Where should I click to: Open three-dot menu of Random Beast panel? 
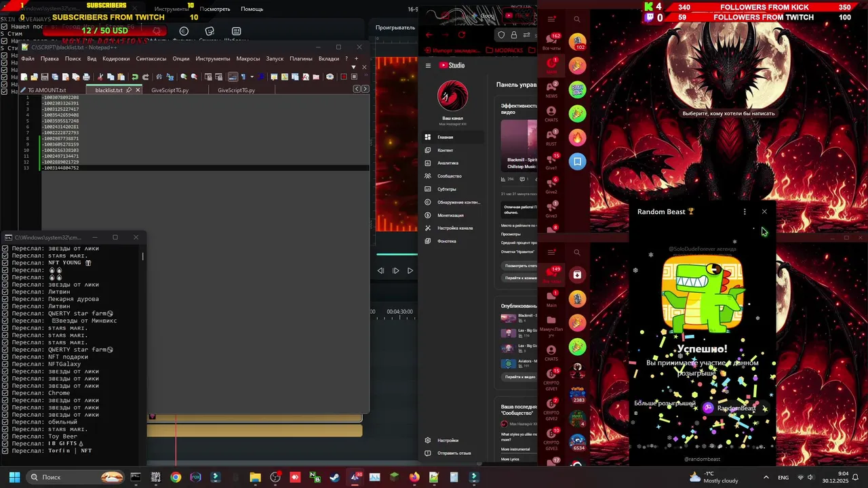pos(745,211)
